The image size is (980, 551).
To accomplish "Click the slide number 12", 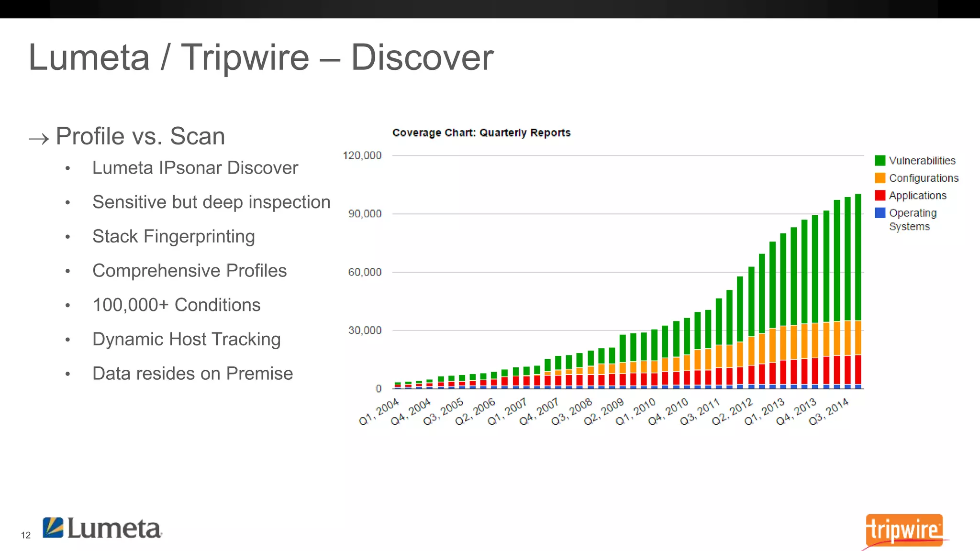I will click(x=26, y=535).
